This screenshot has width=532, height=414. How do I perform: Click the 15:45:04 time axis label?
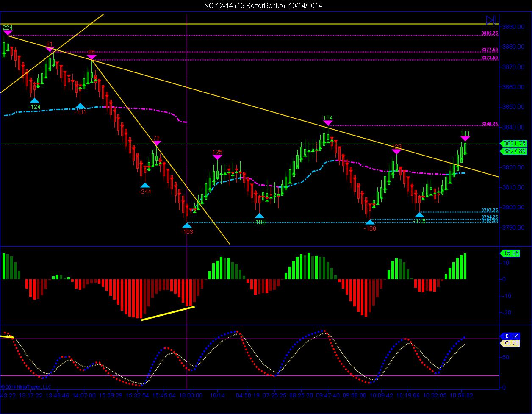(x=164, y=395)
